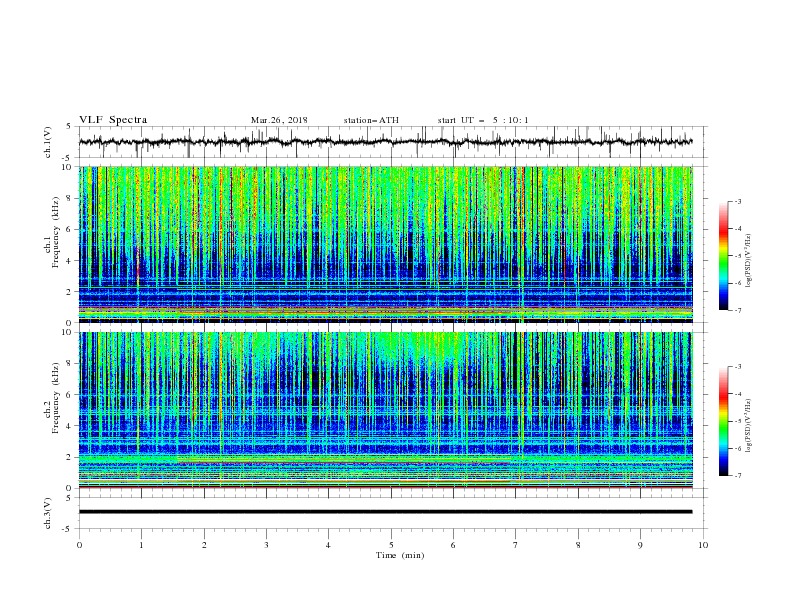Viewport: 792px width, 612px height.
Task: Click the "ch.3(V)" axis label
Action: tap(47, 513)
